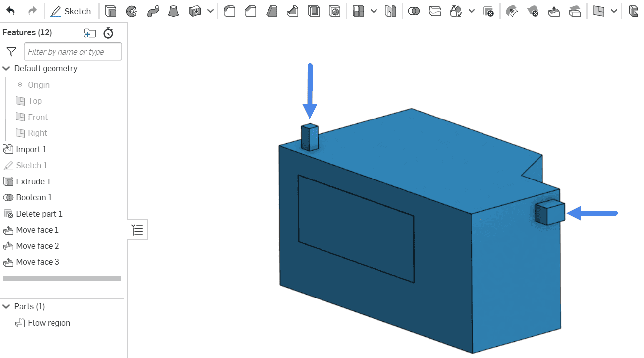The width and height of the screenshot is (644, 358).
Task: Select the Extrude tool in the toolbar
Action: click(110, 11)
